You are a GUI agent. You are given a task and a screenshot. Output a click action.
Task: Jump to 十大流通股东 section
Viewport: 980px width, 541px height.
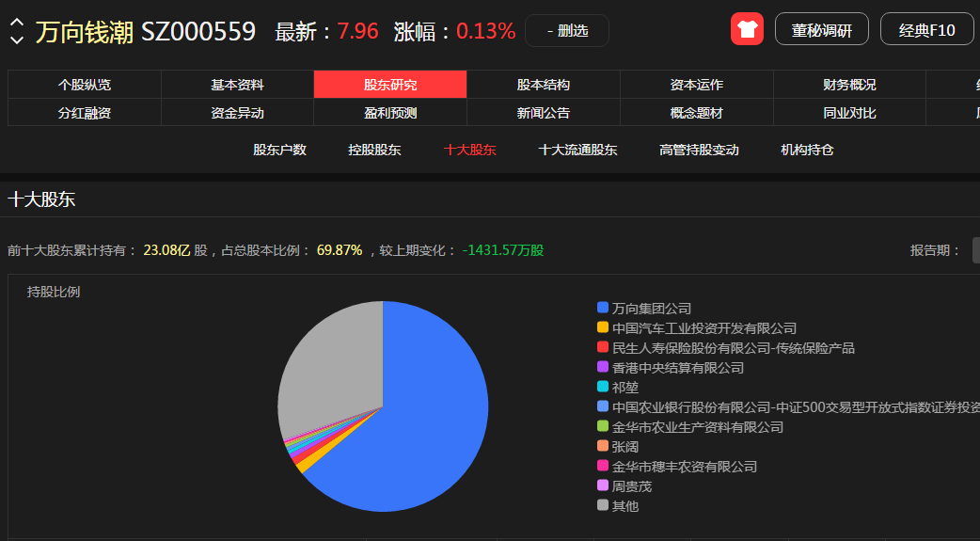click(577, 151)
